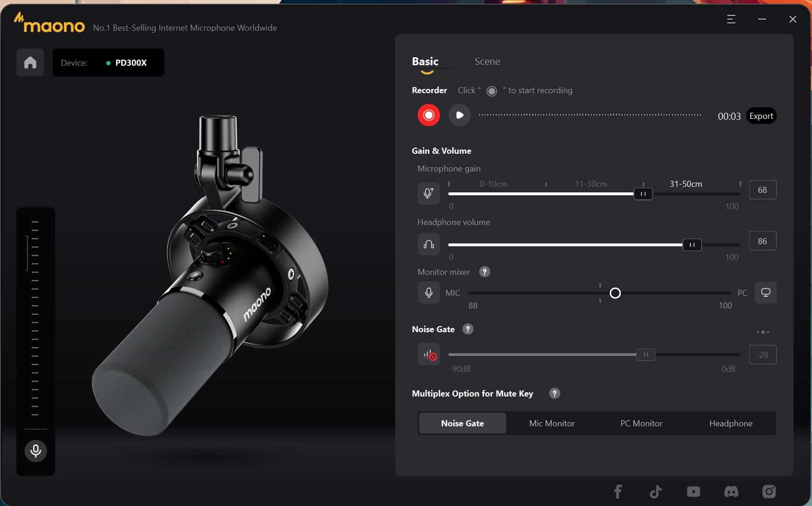812x506 pixels.
Task: Open the Monitor mixer help tooltip
Action: [x=485, y=272]
